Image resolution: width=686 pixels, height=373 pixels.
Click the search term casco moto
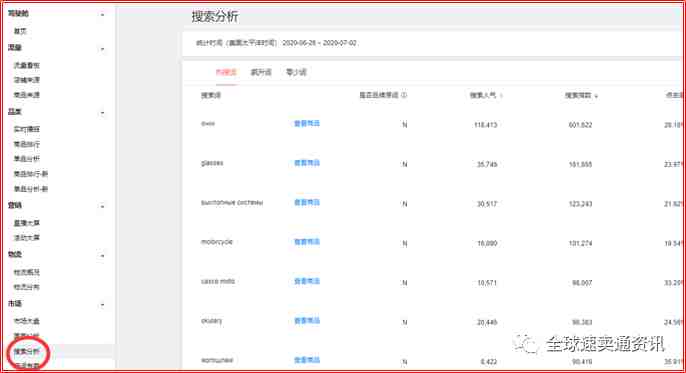pyautogui.click(x=218, y=281)
